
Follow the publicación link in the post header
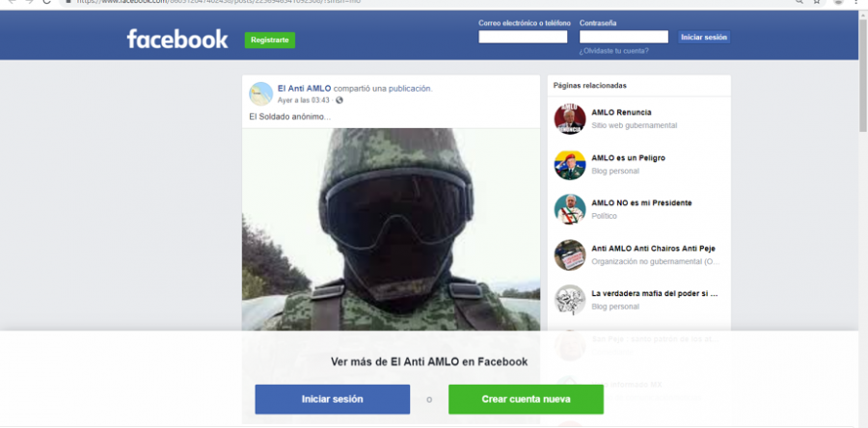pos(409,89)
